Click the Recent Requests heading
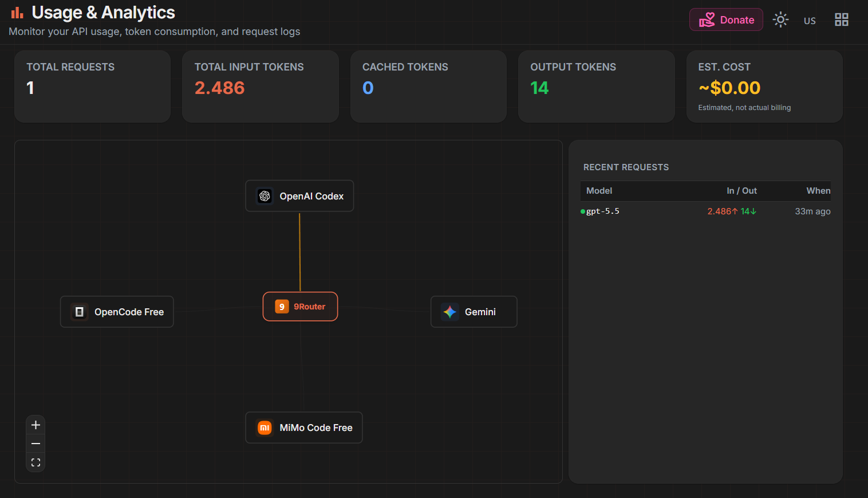This screenshot has width=868, height=498. pos(626,167)
